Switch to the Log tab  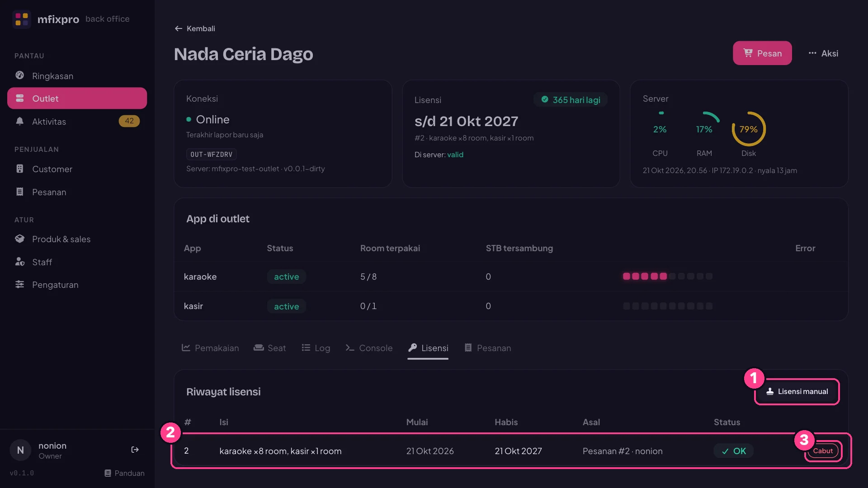point(316,348)
